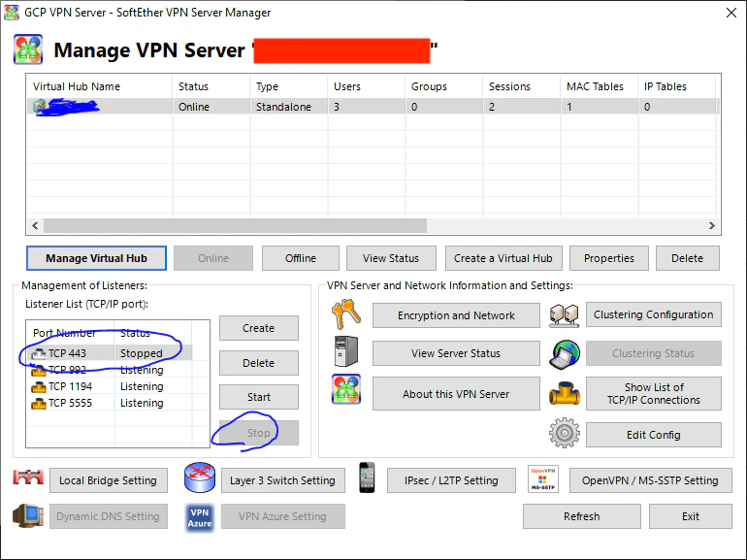Close the VPN Server Manager window
This screenshot has height=560, width=747.
coord(731,13)
